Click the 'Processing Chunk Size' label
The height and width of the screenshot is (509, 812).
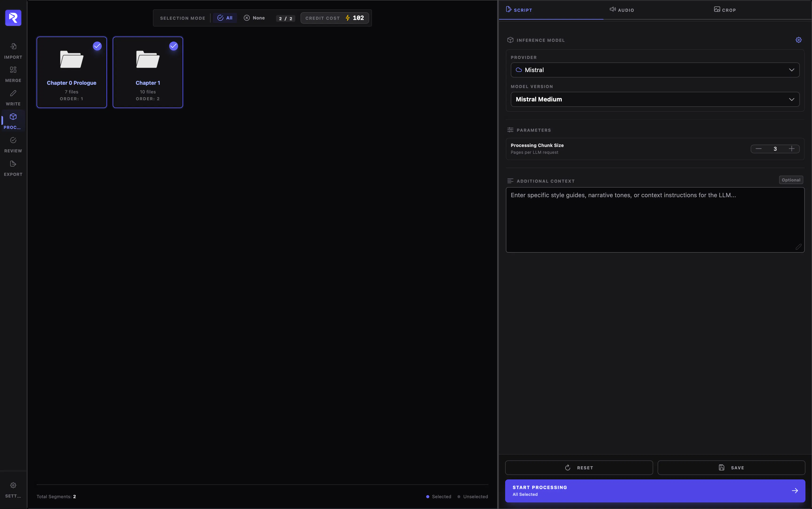tap(537, 145)
